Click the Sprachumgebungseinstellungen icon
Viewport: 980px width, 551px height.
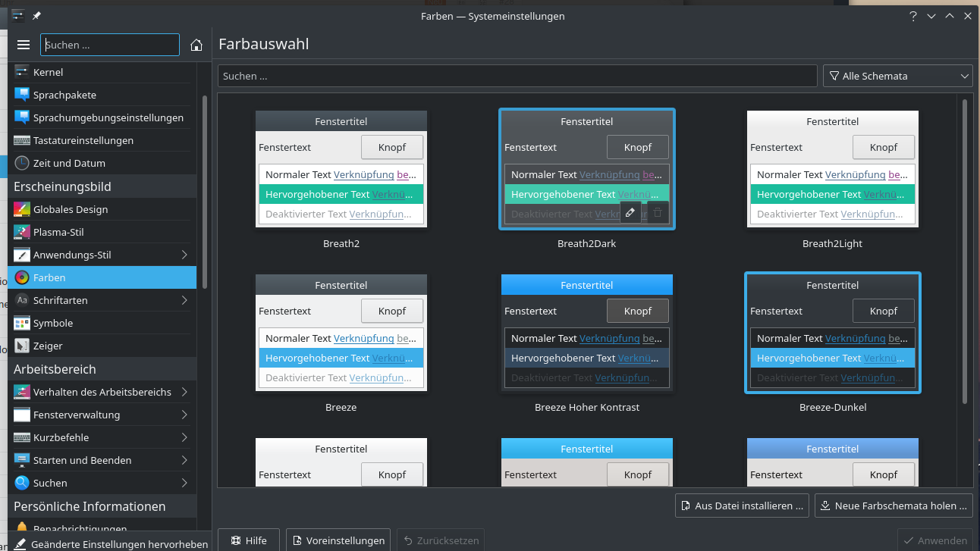coord(21,117)
